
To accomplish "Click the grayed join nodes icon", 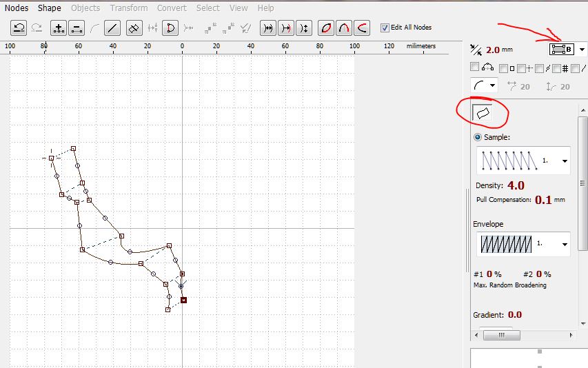I will pyautogui.click(x=189, y=28).
